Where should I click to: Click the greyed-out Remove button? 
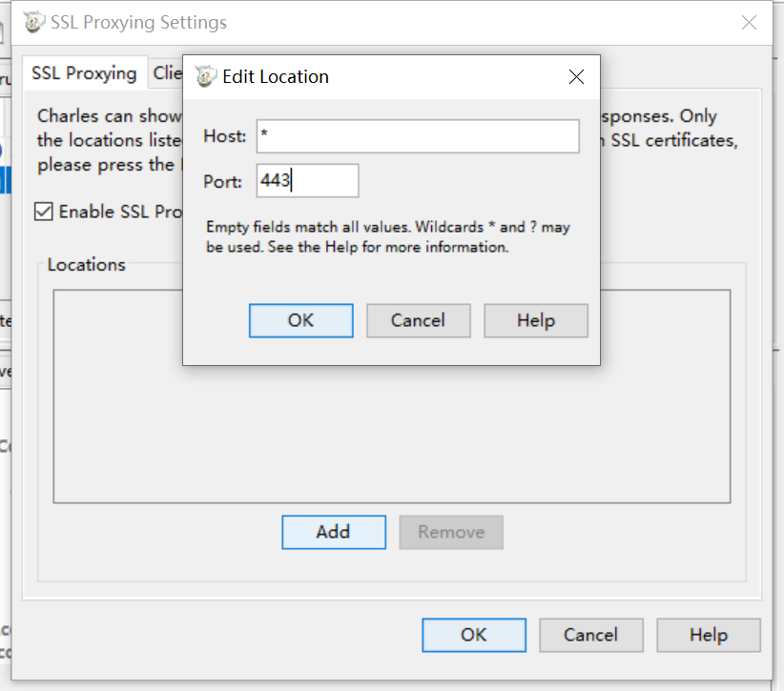point(451,532)
